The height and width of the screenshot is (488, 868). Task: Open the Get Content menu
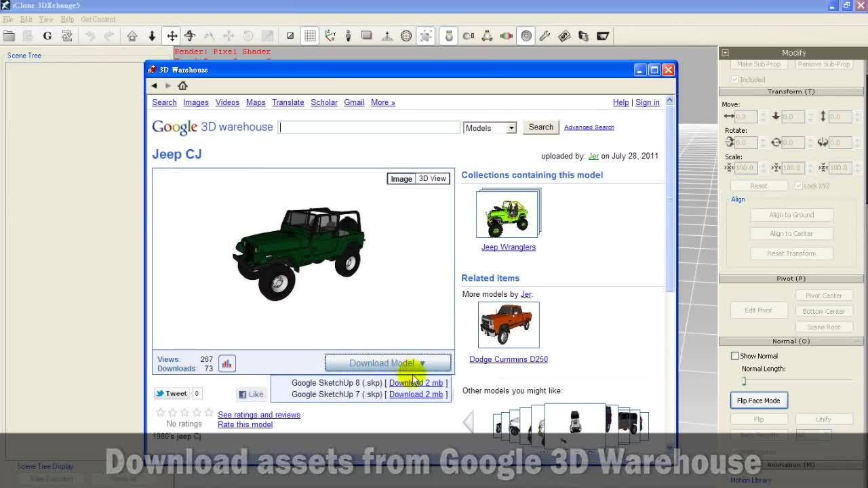pos(98,20)
